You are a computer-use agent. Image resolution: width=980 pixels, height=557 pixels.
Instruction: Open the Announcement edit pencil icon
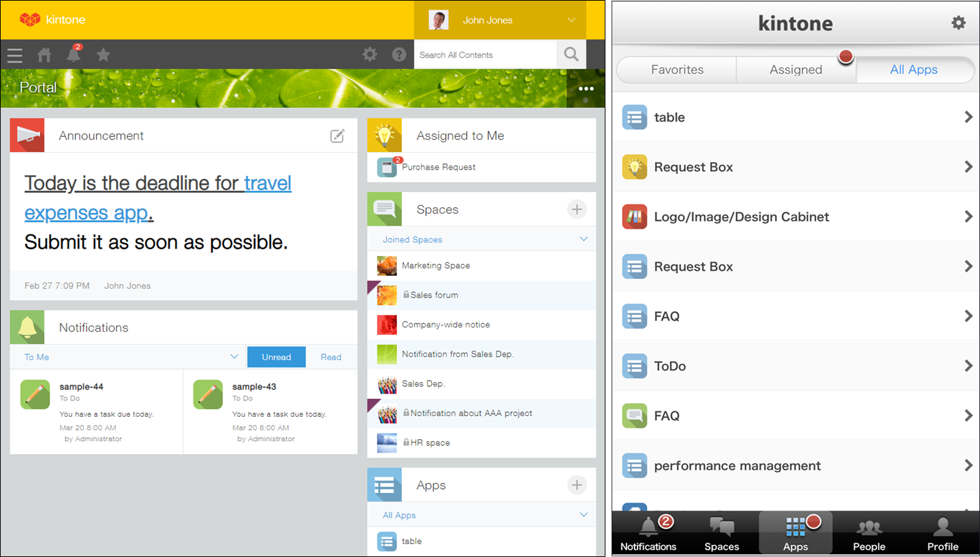tap(337, 136)
